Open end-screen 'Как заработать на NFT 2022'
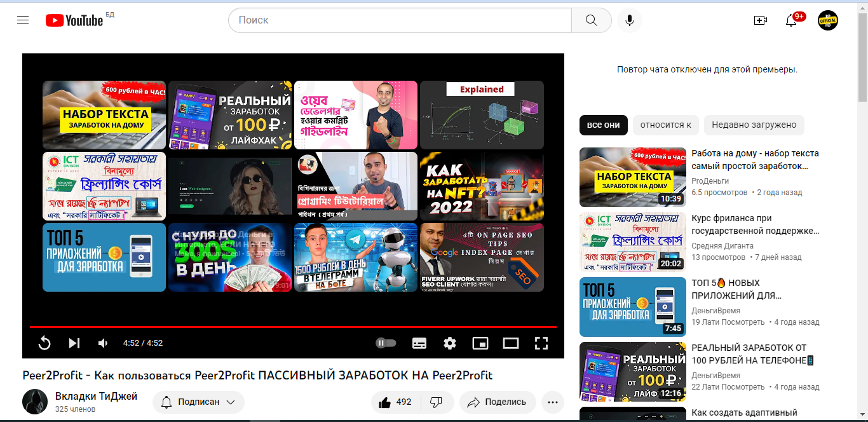Viewport: 868px width, 422px height. pos(482,186)
